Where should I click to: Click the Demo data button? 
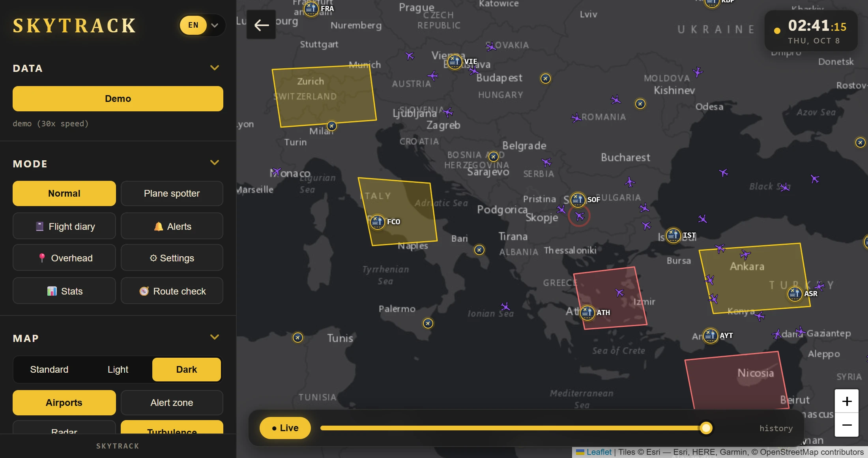coord(118,99)
